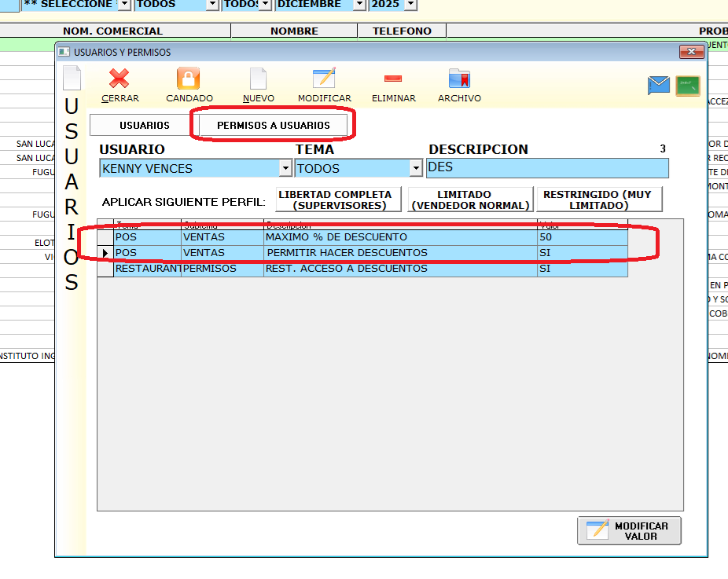Image resolution: width=728 pixels, height=579 pixels.
Task: Click the blue envelope mail icon
Action: click(659, 86)
